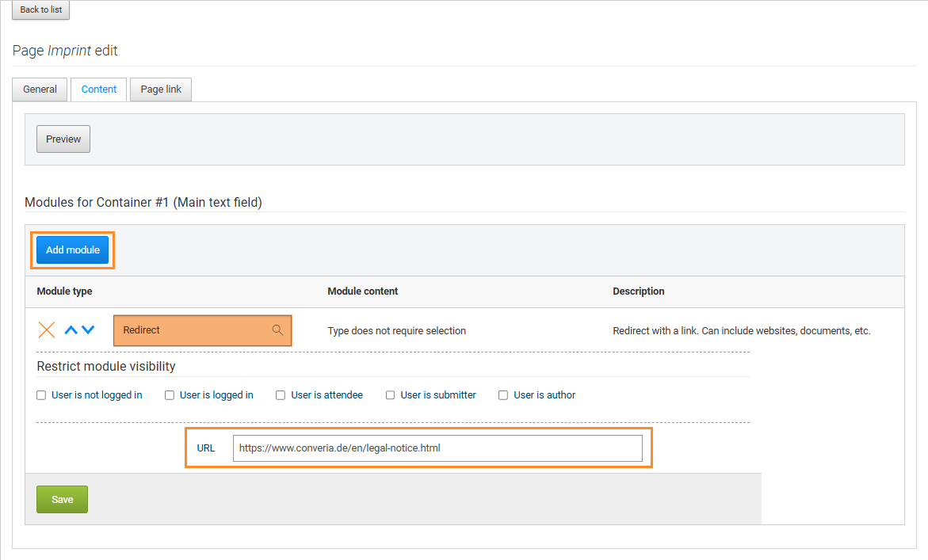
Task: Tick the 'User is submitter' checkbox
Action: pos(391,395)
